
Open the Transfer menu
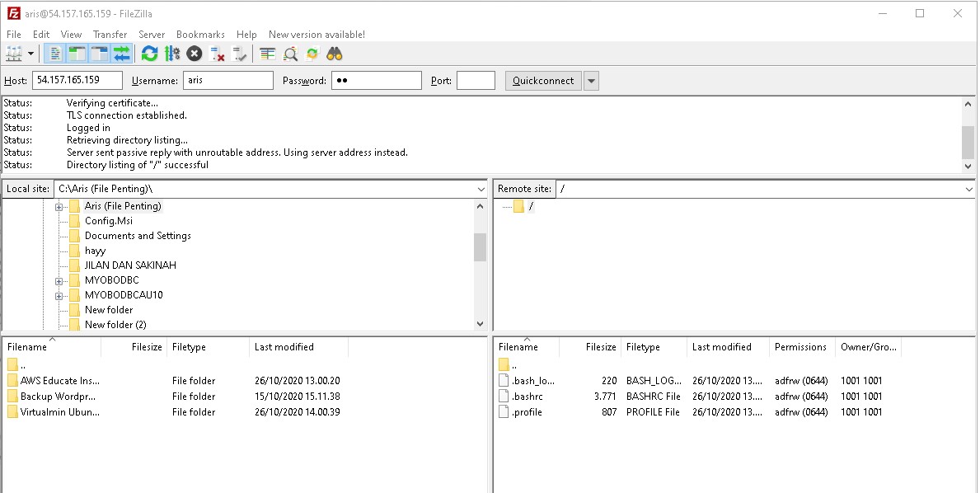(110, 35)
